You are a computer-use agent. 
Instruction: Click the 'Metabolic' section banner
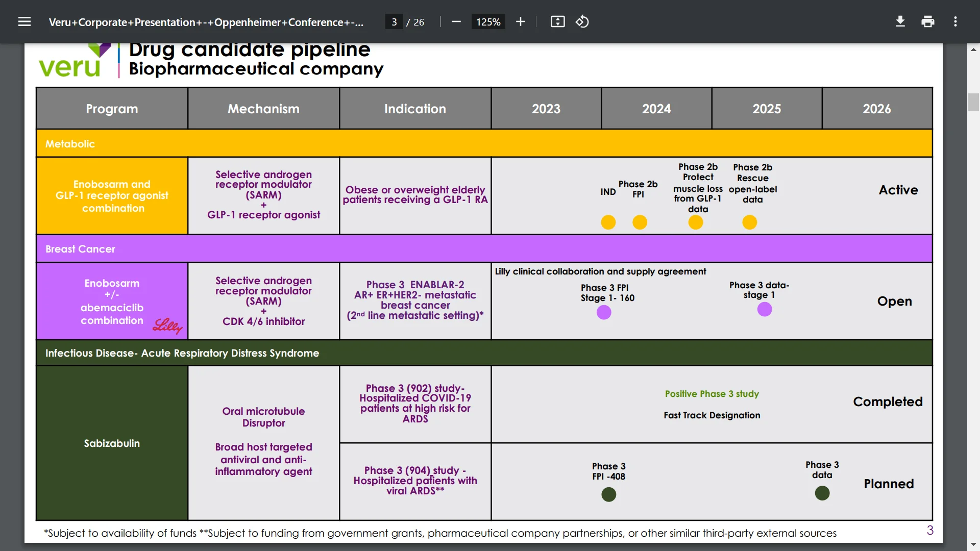484,143
